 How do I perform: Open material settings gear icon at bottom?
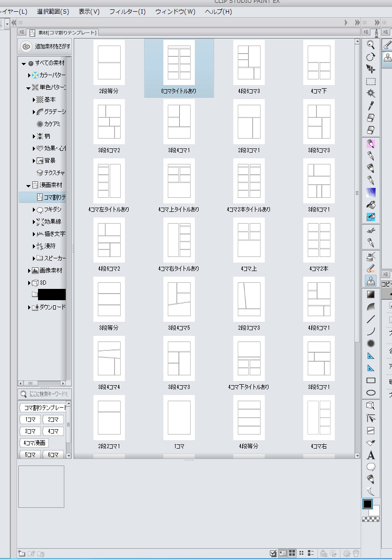click(x=346, y=553)
